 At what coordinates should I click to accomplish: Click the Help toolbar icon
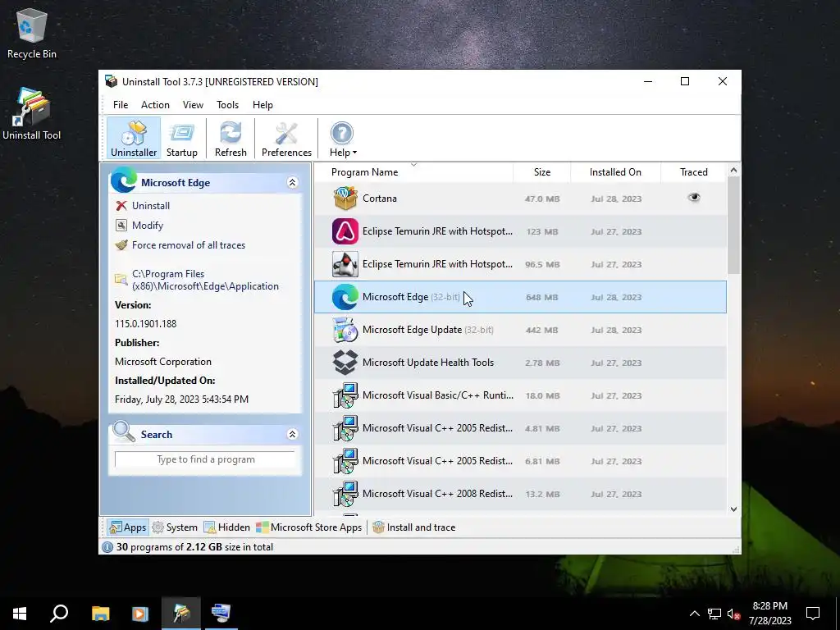(341, 134)
